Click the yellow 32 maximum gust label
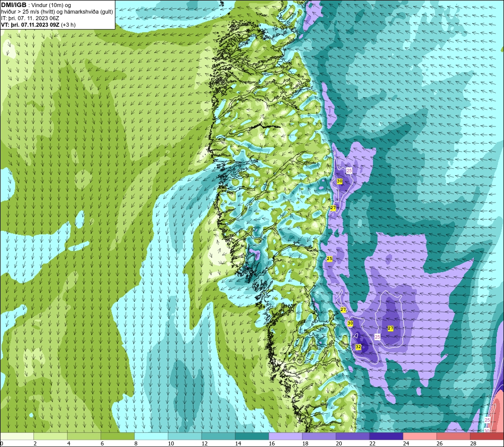Image resolution: width=504 pixels, height=447 pixels. point(358,347)
